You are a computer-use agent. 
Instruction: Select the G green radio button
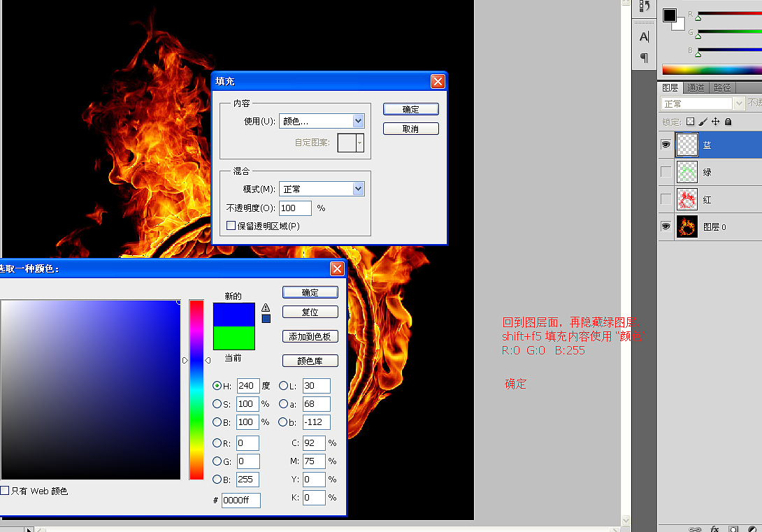tap(217, 461)
